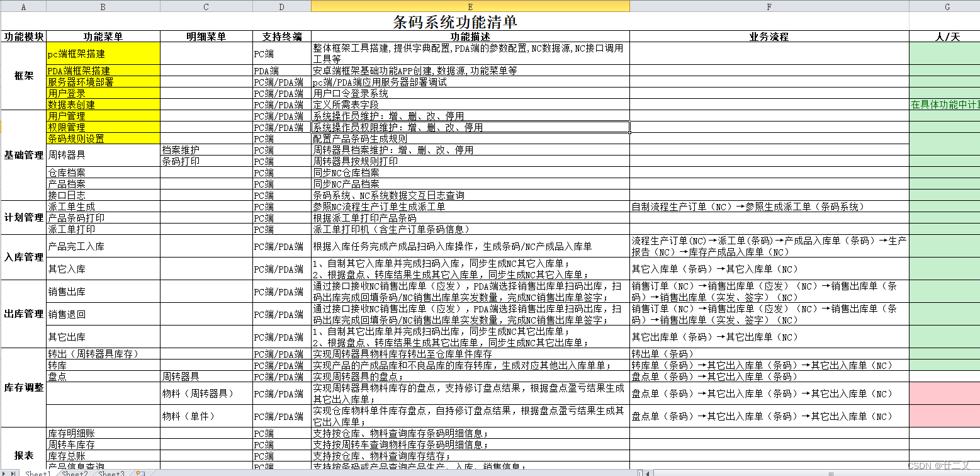Click the 其它出库 cell
The width and height of the screenshot is (980, 476).
[x=103, y=337]
